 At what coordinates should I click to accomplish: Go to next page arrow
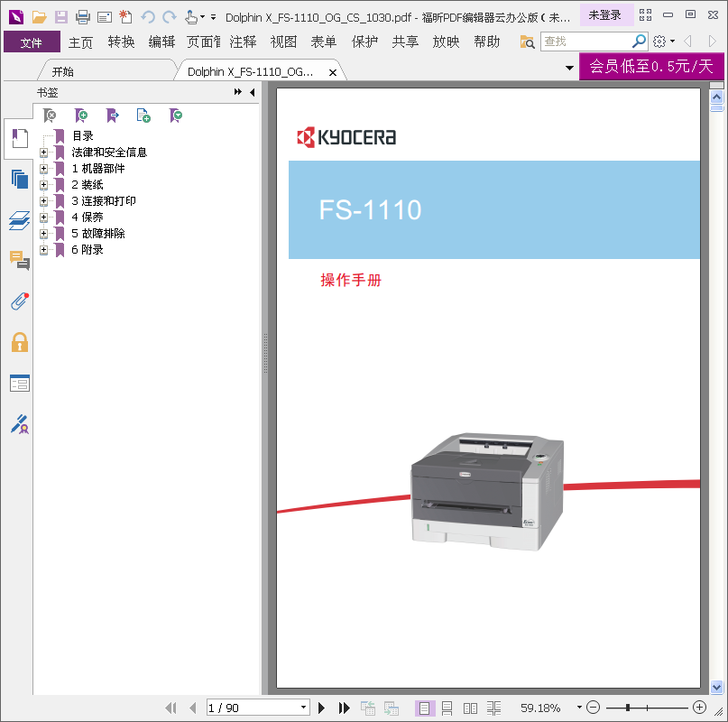[321, 708]
